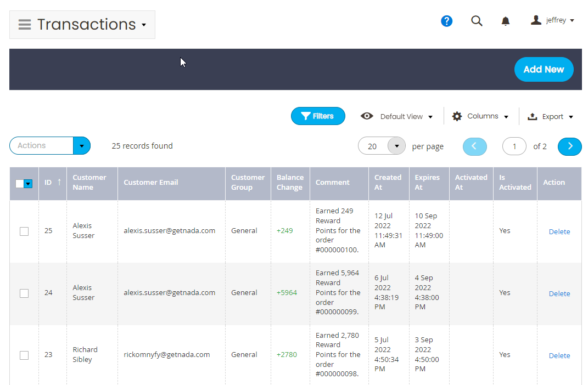
Task: Click the Actions select field
Action: click(x=42, y=146)
